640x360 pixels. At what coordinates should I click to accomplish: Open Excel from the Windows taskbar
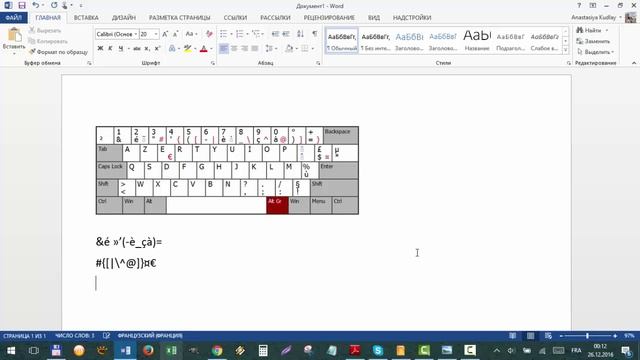(x=171, y=350)
